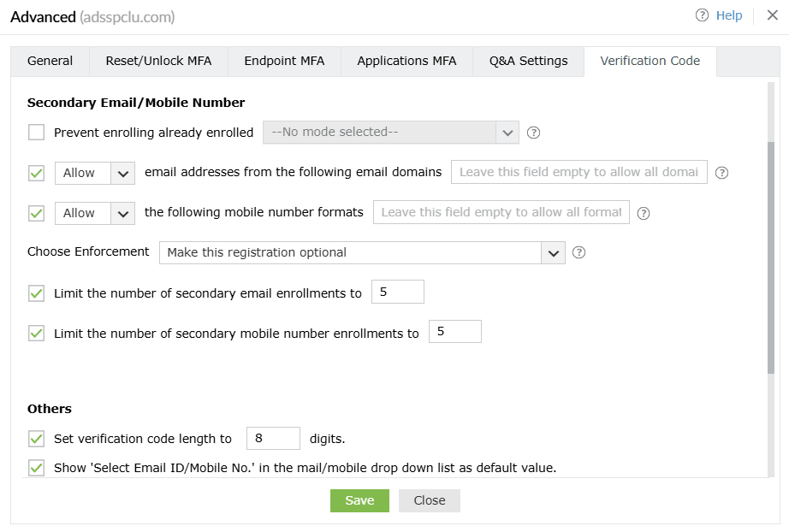
Task: Open the Help link icon at top
Action: click(703, 15)
